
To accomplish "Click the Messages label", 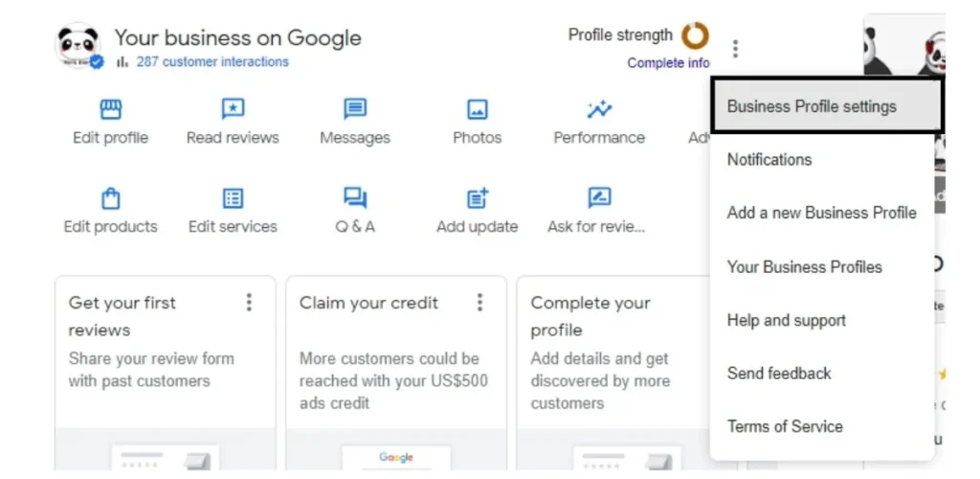I will click(355, 138).
